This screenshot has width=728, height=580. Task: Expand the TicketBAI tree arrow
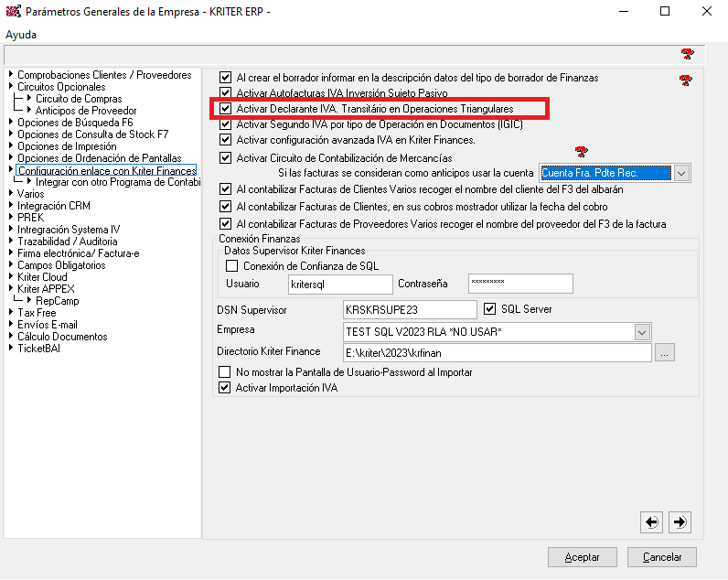(x=11, y=348)
